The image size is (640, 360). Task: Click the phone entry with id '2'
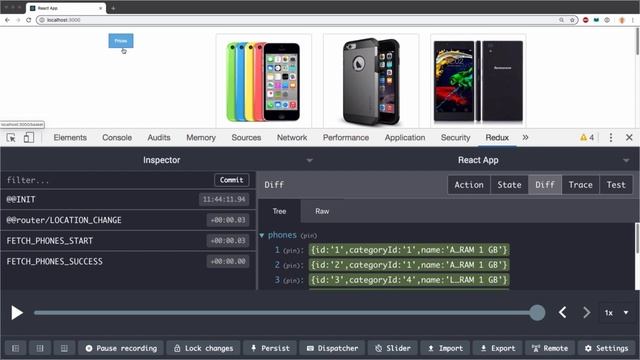409,265
